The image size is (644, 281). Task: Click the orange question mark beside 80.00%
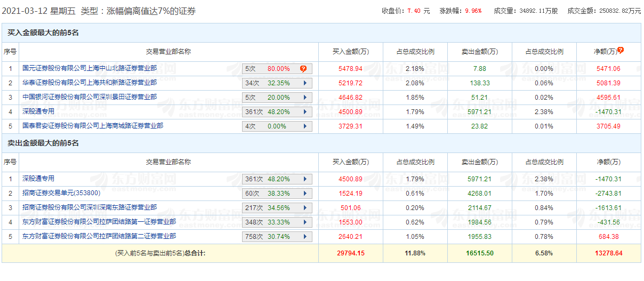[x=303, y=69]
